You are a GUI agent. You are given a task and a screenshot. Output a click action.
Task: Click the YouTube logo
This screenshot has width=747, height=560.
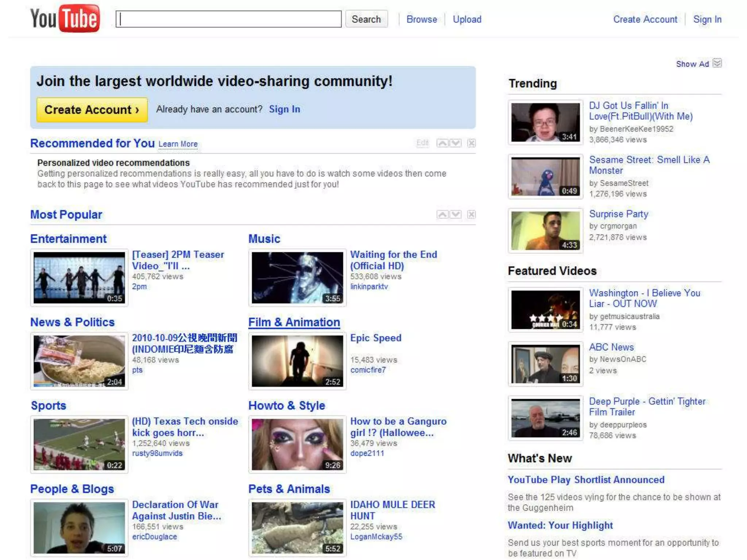click(65, 19)
